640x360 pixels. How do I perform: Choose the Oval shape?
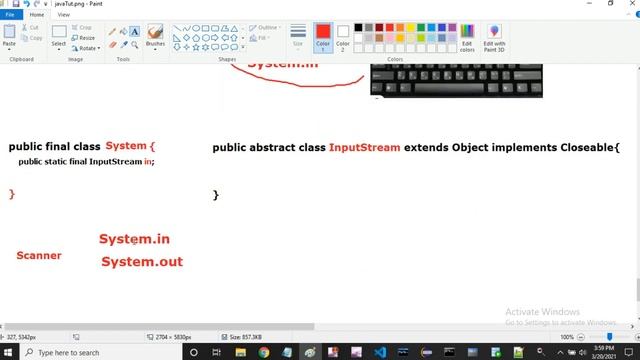(x=196, y=28)
